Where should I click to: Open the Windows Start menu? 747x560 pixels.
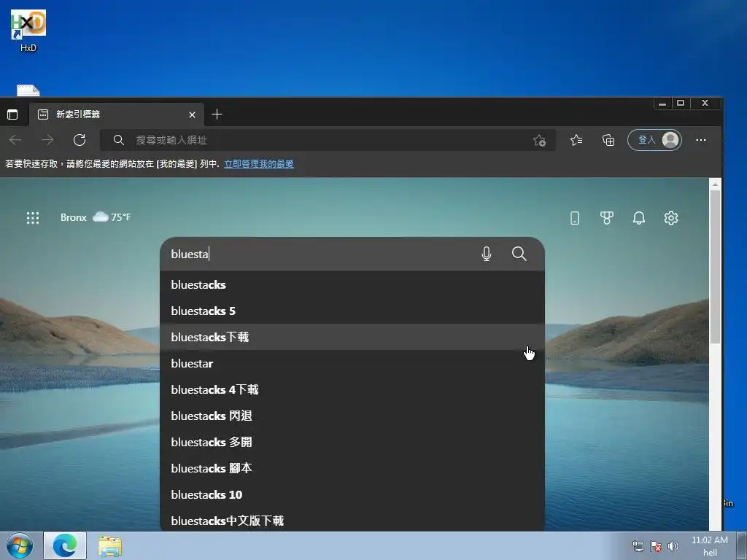point(20,545)
